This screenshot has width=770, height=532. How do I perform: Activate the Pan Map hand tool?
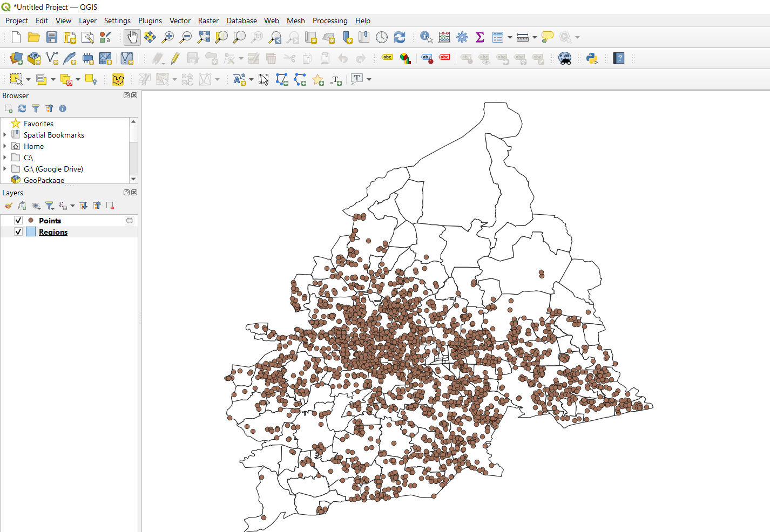(x=132, y=37)
